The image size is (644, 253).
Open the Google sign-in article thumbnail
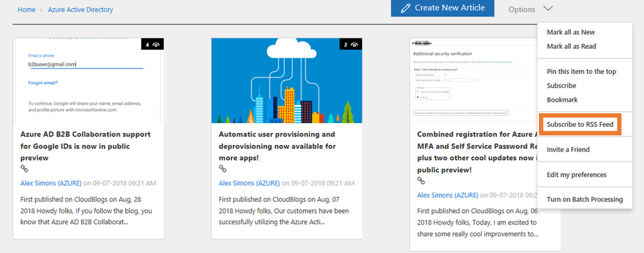pos(88,80)
